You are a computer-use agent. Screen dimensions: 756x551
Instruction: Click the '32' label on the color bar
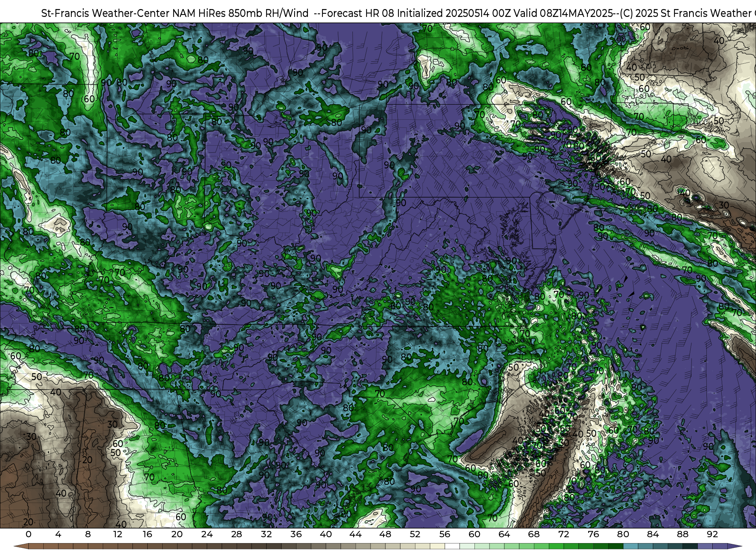(x=266, y=534)
